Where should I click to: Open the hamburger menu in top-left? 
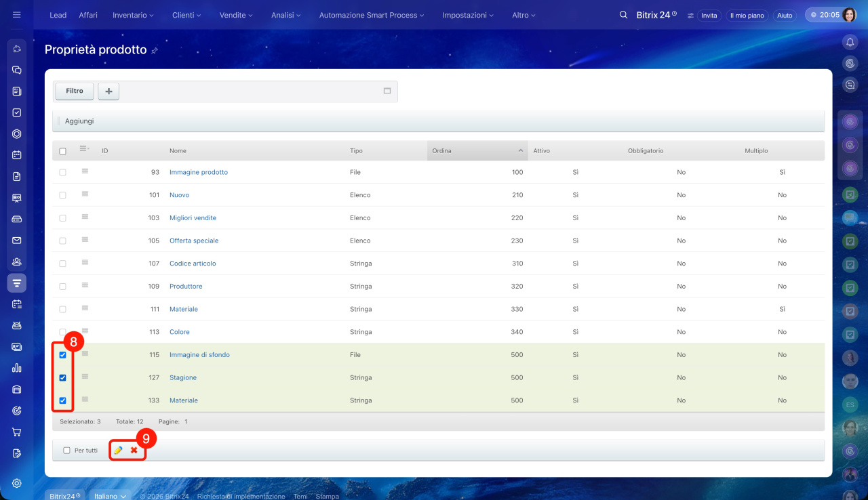(x=17, y=15)
